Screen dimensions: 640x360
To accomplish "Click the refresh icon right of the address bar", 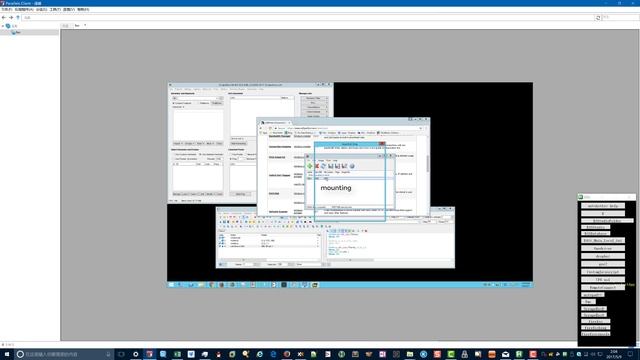I will tap(598, 18).
